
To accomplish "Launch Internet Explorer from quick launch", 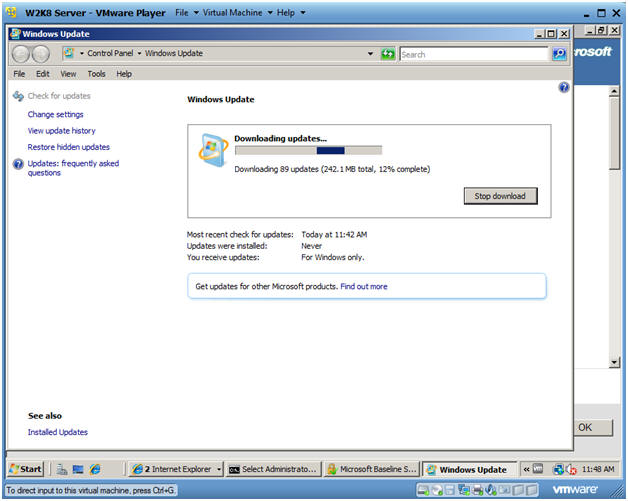I will (x=95, y=469).
